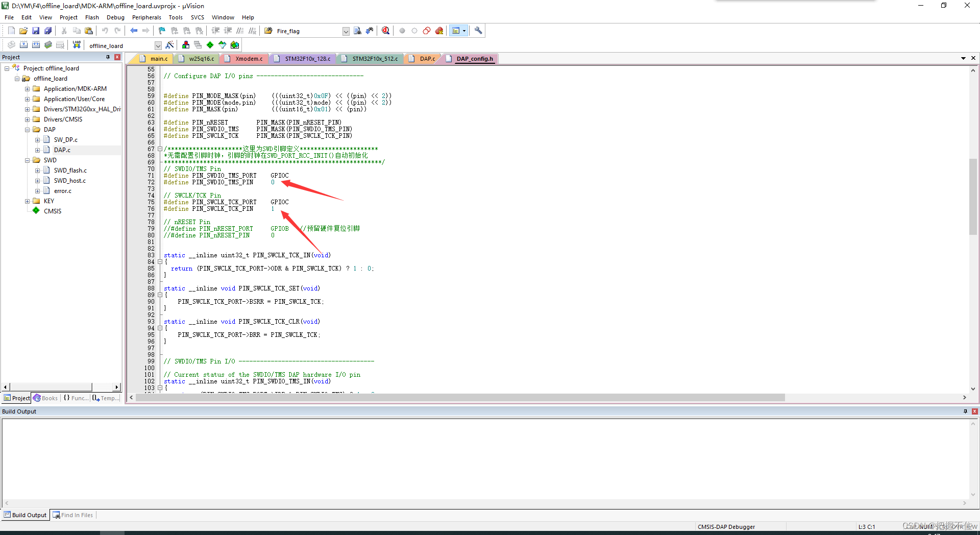The image size is (980, 535).
Task: Open Manage Run-Time Environment green diamond
Action: pos(210,45)
